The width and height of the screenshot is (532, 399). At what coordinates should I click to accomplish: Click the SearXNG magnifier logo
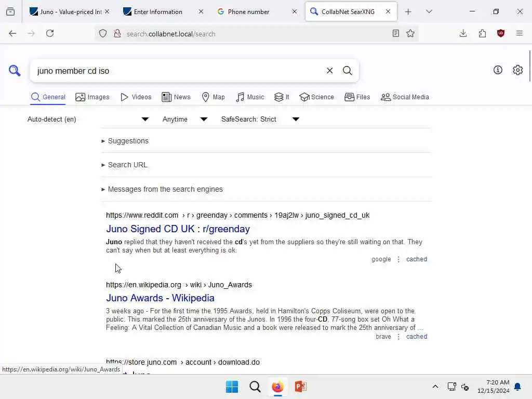pos(15,71)
